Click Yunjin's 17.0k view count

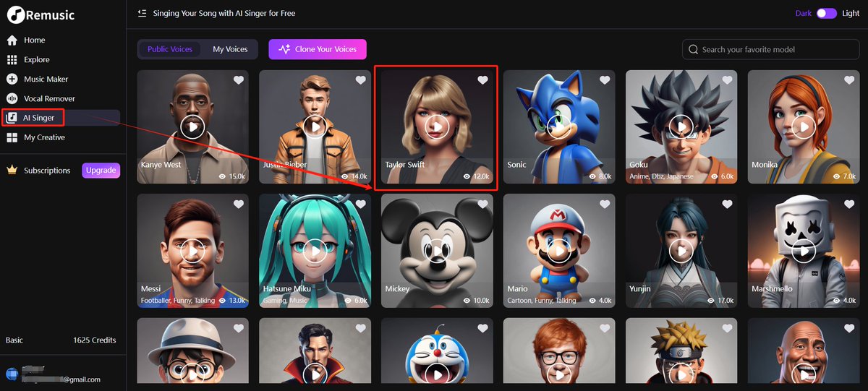720,300
